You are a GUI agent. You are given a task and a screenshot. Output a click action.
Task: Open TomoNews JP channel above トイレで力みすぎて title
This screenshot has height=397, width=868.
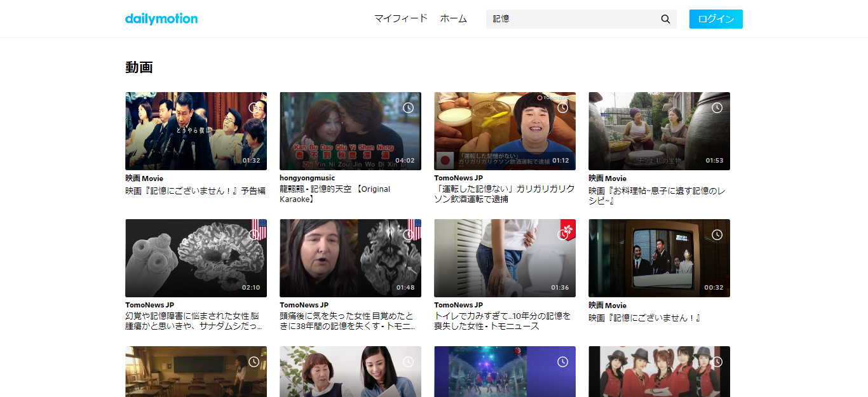pyautogui.click(x=458, y=306)
